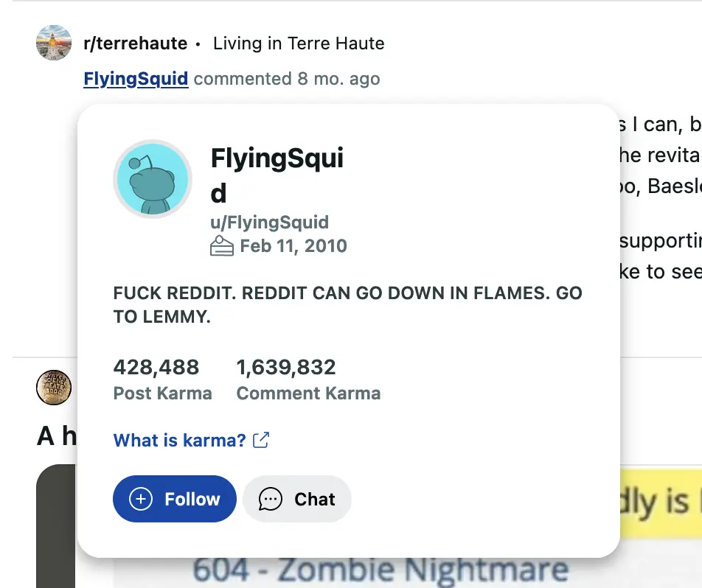Open FlyingSquid profile link above the card

(136, 79)
